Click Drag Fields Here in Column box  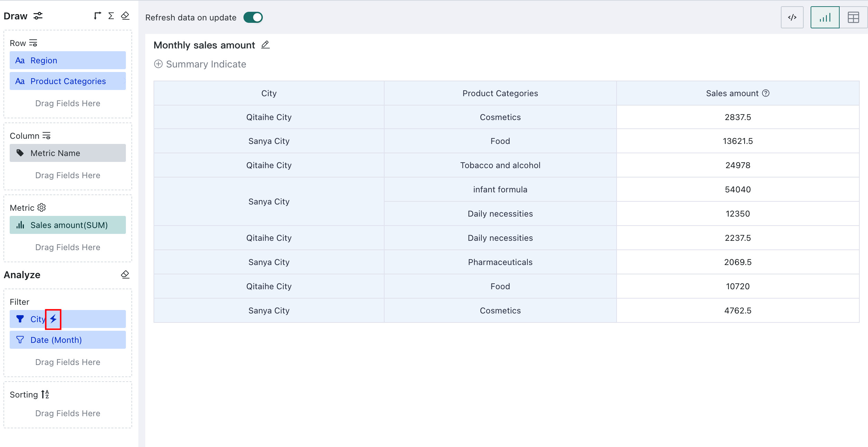click(x=68, y=175)
